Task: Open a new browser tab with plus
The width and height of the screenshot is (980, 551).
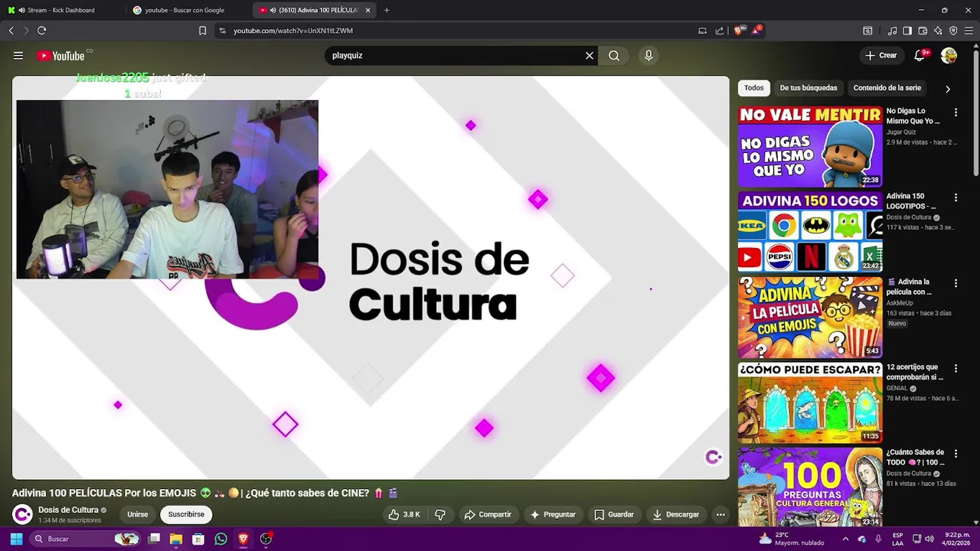Action: click(x=387, y=10)
